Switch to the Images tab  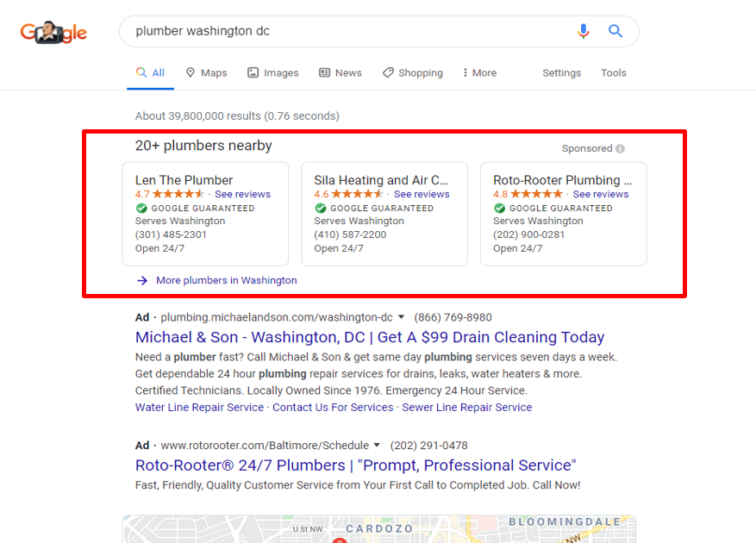(x=273, y=73)
